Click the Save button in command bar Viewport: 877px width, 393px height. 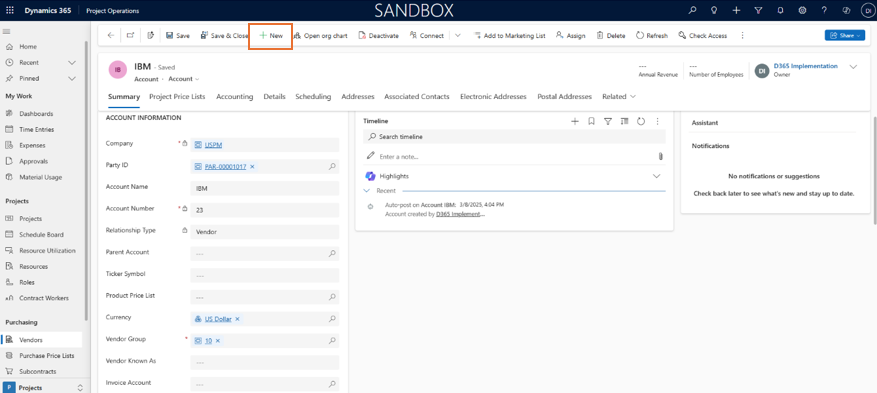tap(178, 35)
